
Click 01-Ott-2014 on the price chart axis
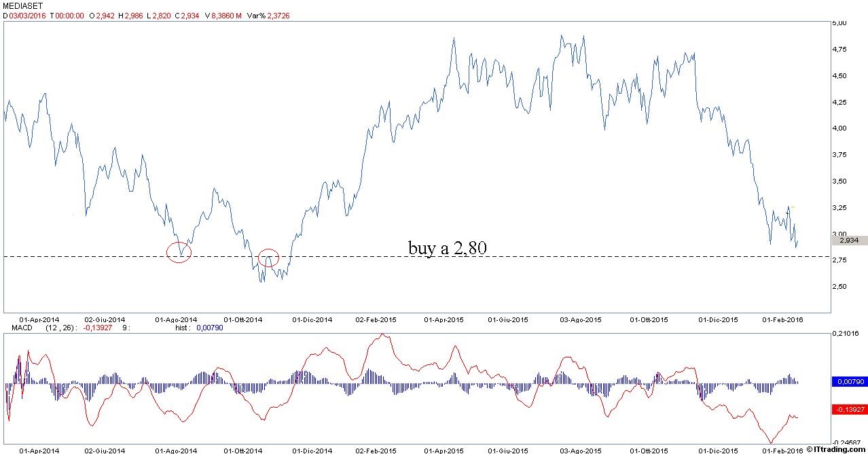click(243, 319)
